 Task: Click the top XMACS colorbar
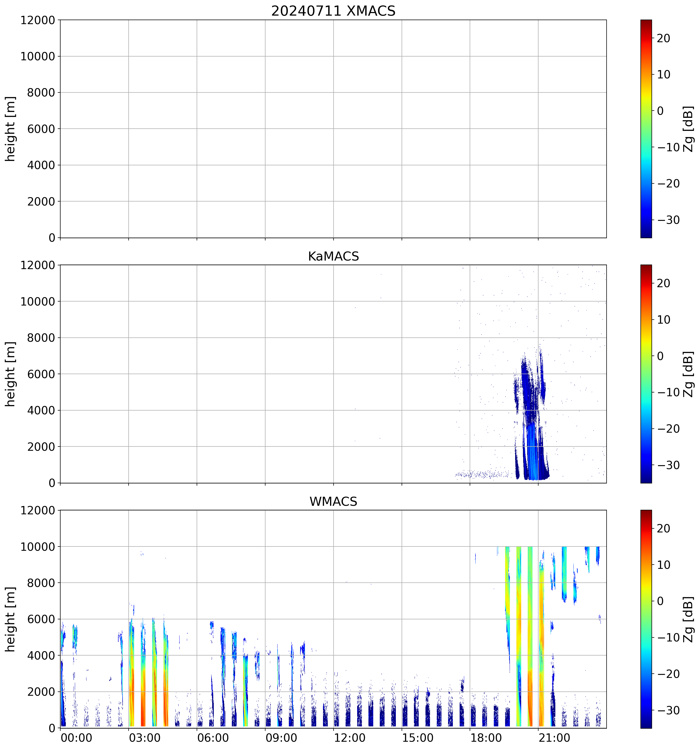[x=646, y=128]
